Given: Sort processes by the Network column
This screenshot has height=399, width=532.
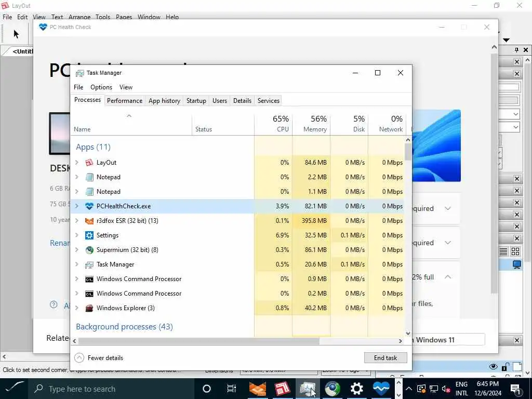Looking at the screenshot, I should point(388,124).
